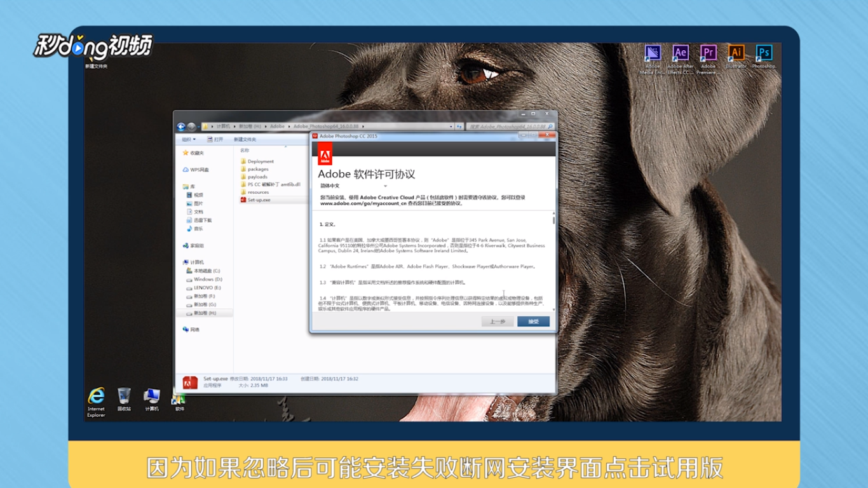
Task: Select 迅雷下载 in the sidebar
Action: tap(199, 220)
